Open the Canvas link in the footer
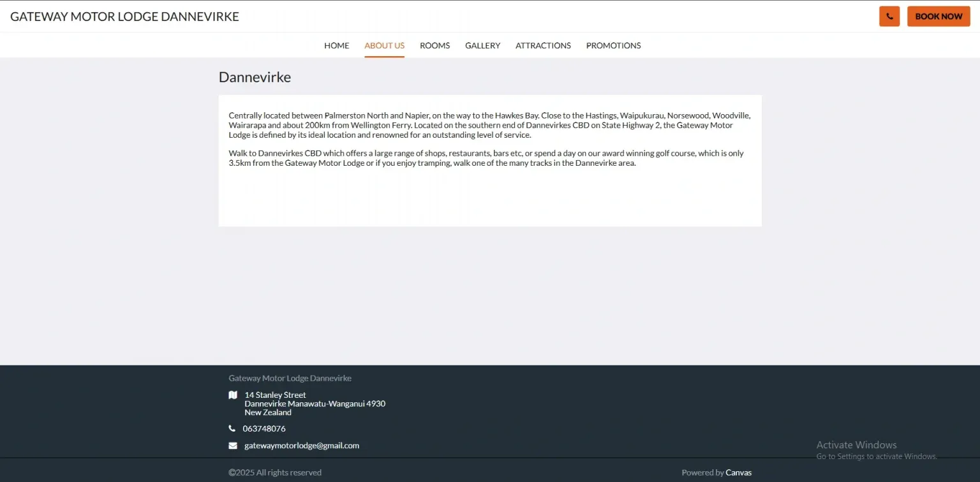 pos(739,472)
